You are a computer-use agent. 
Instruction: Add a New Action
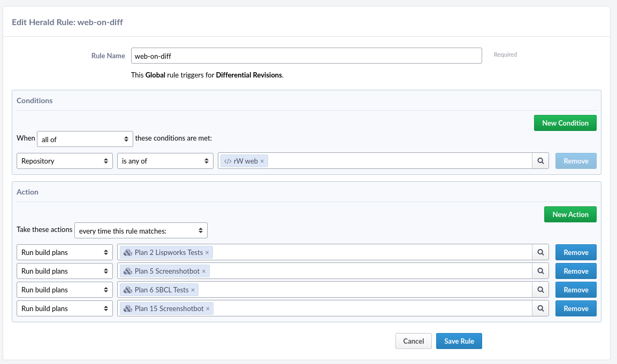570,214
